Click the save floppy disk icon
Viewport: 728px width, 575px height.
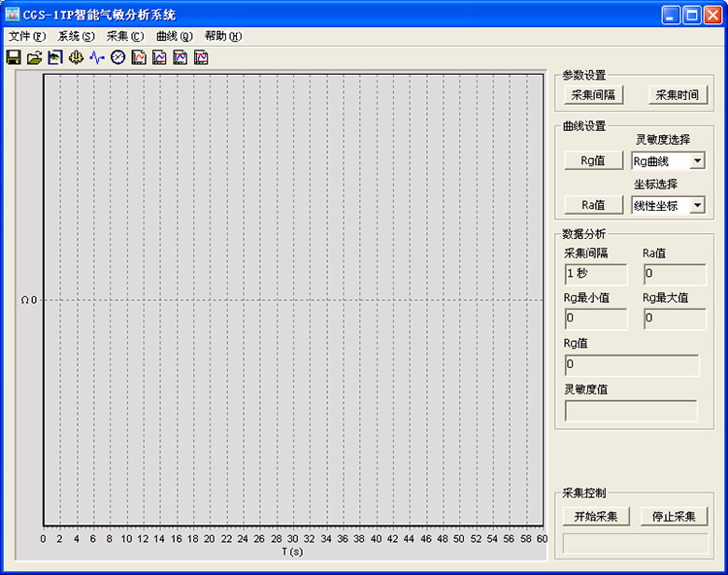coord(14,57)
